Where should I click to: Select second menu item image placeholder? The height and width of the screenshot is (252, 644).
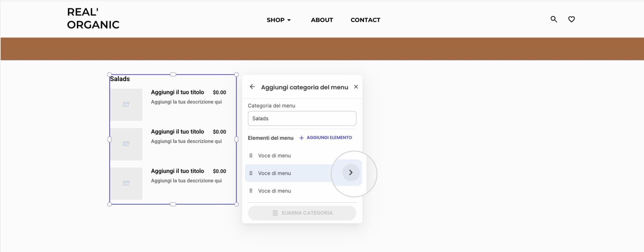click(x=126, y=144)
